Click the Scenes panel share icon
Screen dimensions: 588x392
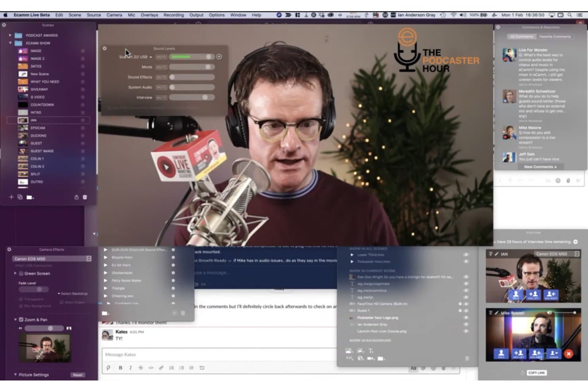coord(76,197)
